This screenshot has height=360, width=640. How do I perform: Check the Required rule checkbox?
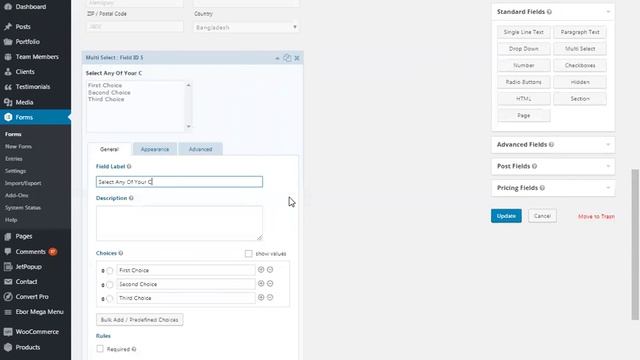(x=100, y=349)
